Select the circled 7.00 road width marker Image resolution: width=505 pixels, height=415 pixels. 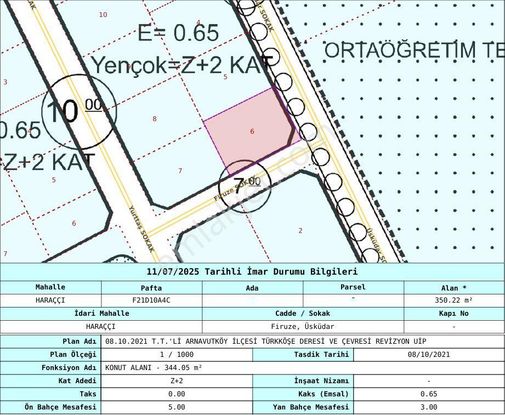(x=245, y=187)
